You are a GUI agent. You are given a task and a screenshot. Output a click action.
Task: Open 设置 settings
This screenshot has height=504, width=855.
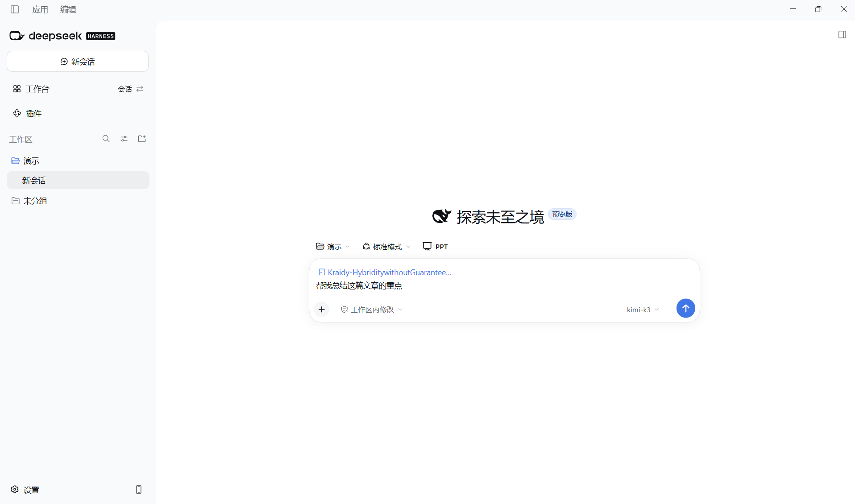pyautogui.click(x=25, y=490)
